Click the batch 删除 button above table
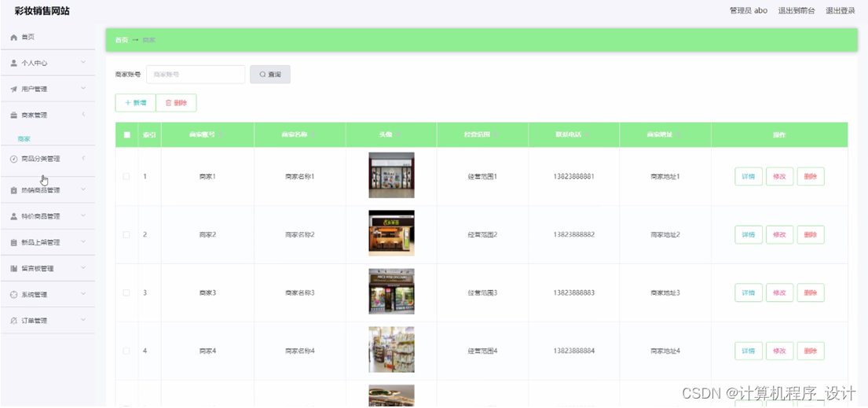Screen dimensions: 868x408 pyautogui.click(x=176, y=102)
